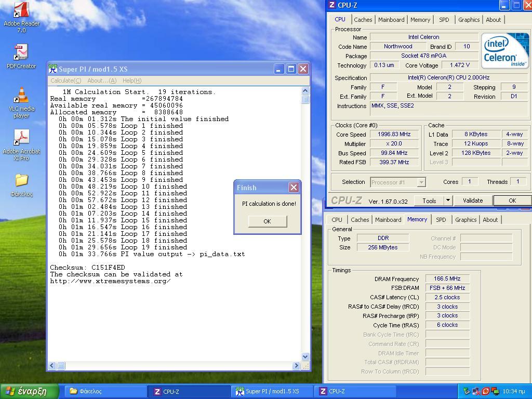Image resolution: width=532 pixels, height=399 pixels.
Task: Select Mainboard tab in top CPU-Z window
Action: coord(391,20)
